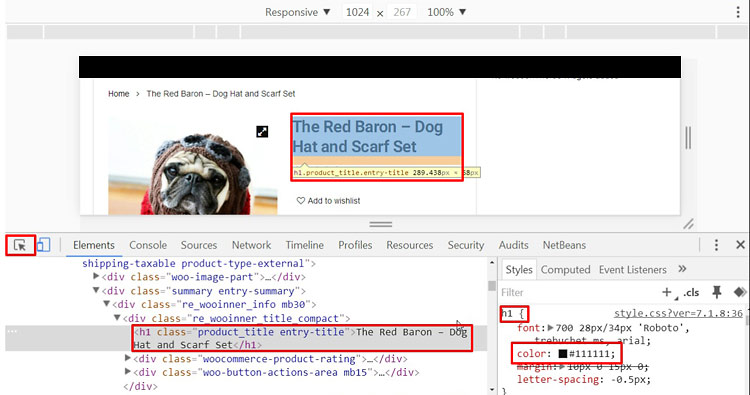Open the Security tab
Screen dimensions: 750x395
(x=465, y=245)
